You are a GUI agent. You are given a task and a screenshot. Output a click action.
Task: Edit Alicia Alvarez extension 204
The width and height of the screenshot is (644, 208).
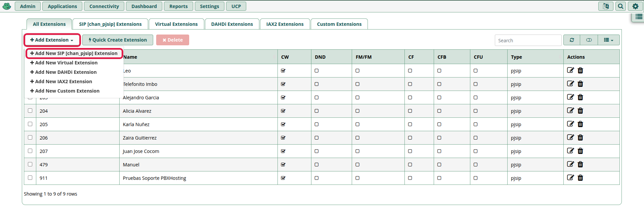tap(570, 110)
